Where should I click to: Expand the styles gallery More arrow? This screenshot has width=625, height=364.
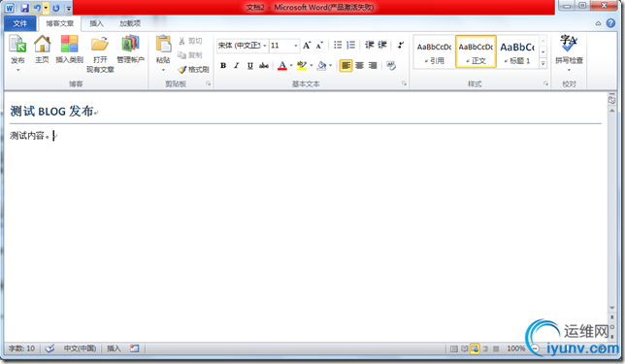[x=543, y=63]
